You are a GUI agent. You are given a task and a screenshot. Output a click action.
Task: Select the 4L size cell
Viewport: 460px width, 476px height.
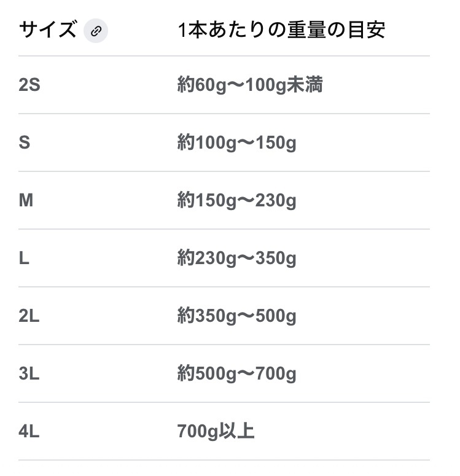[x=29, y=432]
